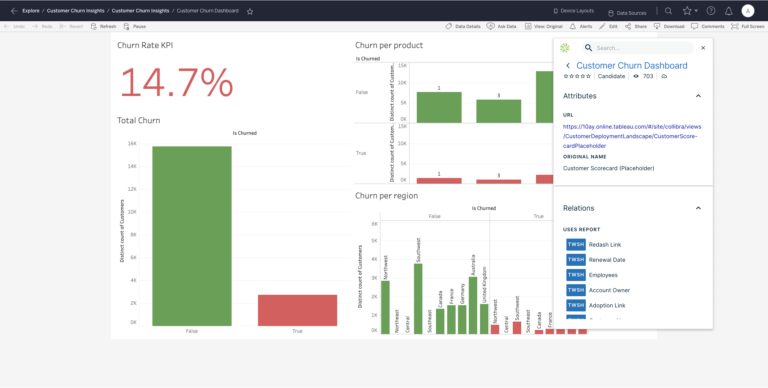The width and height of the screenshot is (768, 388).
Task: Click the Collibra logo in side panel
Action: coord(565,48)
